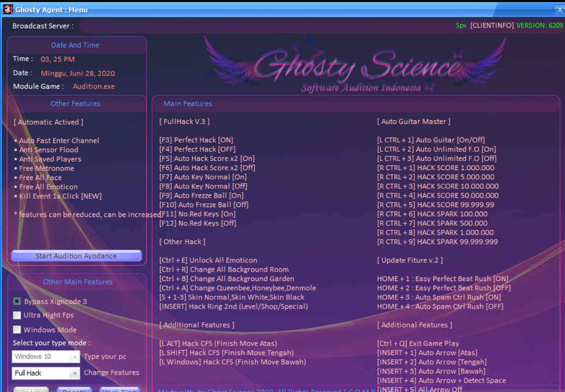Click the [Ctrl + Q] Exit Game Play line
565x392 pixels.
point(418,343)
